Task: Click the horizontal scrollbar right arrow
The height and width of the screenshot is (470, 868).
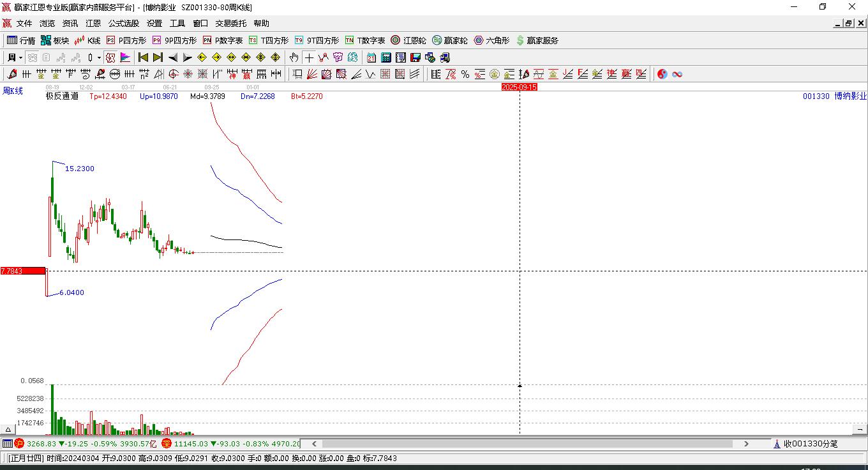Action: click(746, 444)
